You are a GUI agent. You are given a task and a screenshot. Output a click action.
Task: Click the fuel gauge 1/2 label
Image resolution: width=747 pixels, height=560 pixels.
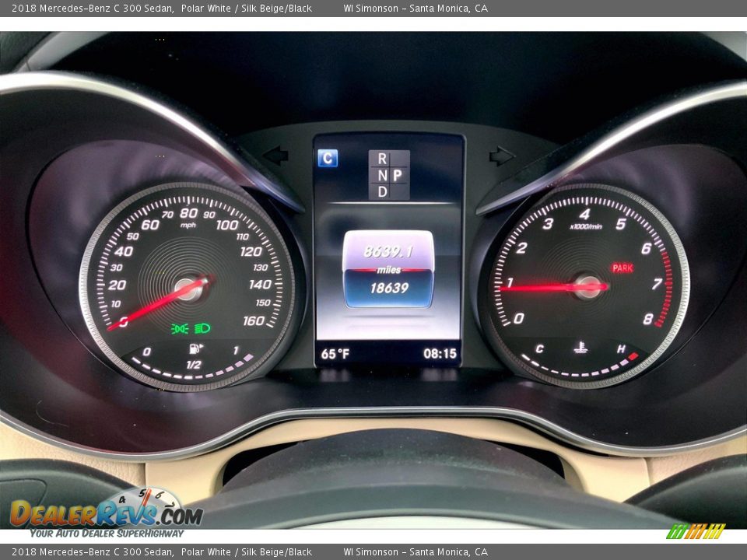[x=194, y=365]
